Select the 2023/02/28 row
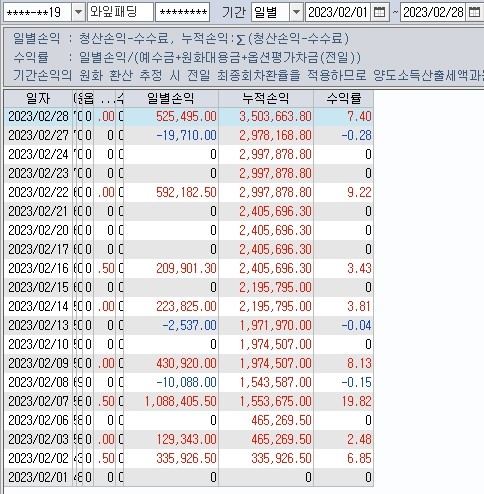484x494 pixels. [189, 116]
